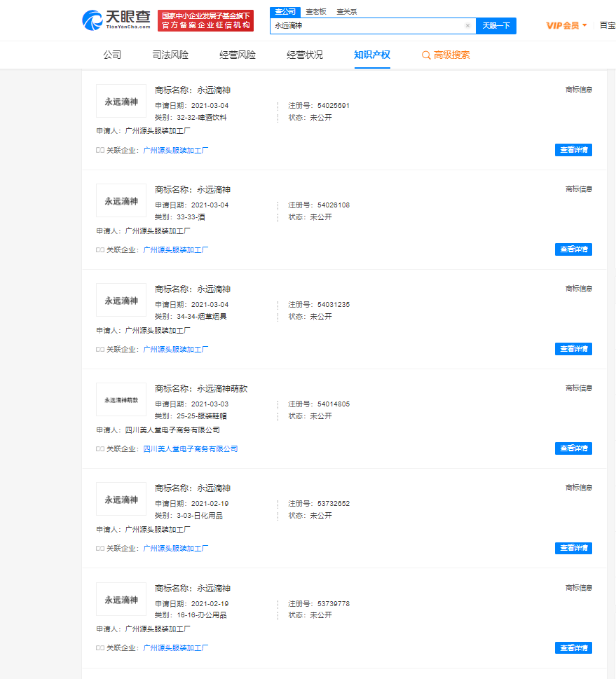Image resolution: width=616 pixels, height=679 pixels.
Task: Click the 天眼一下 search button
Action: click(496, 26)
